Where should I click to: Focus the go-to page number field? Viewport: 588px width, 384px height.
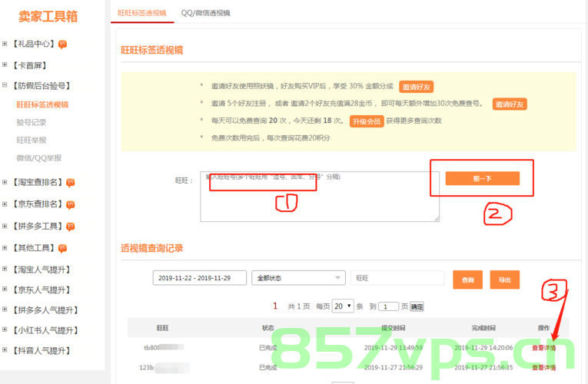(x=388, y=306)
